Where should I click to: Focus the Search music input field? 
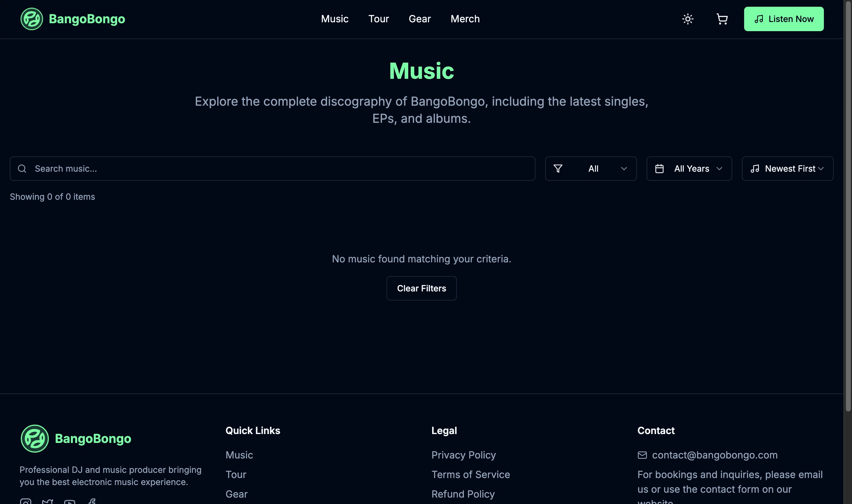[x=279, y=169]
